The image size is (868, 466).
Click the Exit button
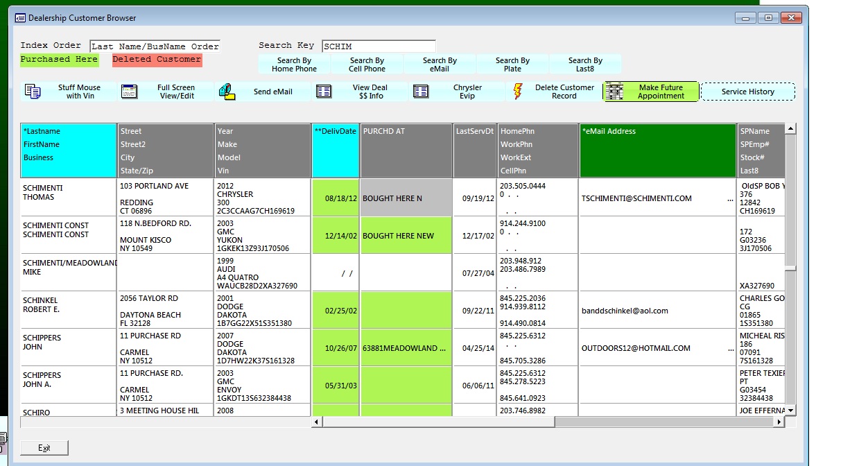click(x=44, y=448)
